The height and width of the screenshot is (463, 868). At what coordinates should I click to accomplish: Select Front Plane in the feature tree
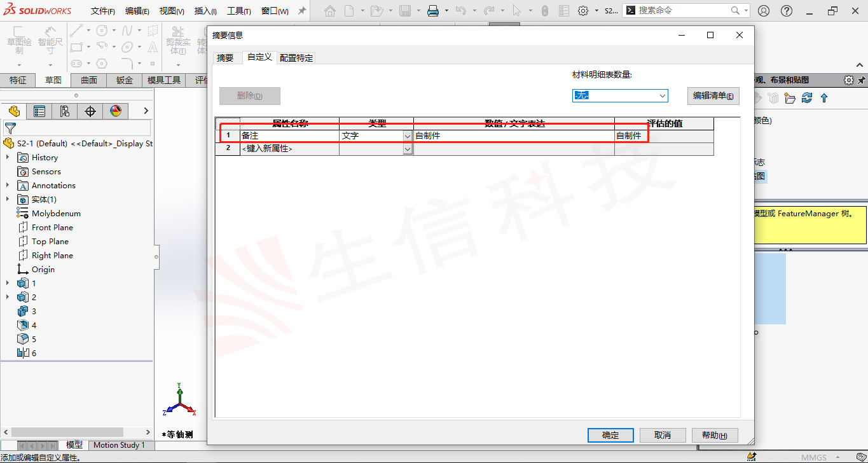point(52,228)
